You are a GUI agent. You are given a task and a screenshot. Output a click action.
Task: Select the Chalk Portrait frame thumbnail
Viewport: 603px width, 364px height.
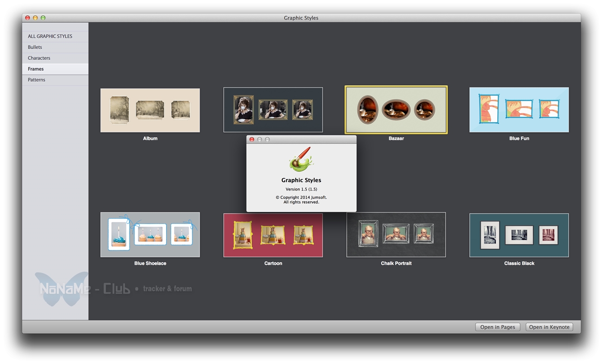pos(396,235)
